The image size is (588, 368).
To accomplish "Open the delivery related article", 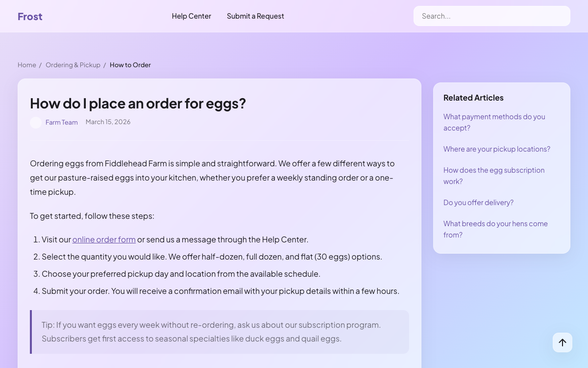I will pos(478,202).
